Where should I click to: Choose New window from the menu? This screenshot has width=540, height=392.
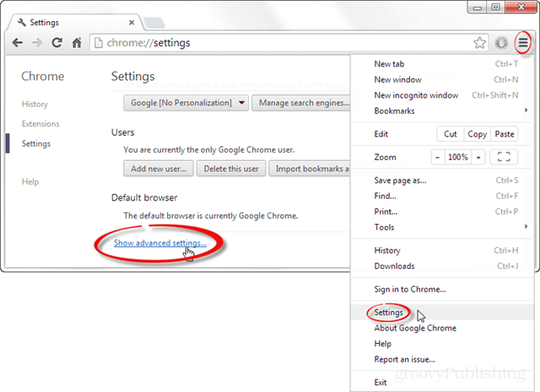[442, 79]
